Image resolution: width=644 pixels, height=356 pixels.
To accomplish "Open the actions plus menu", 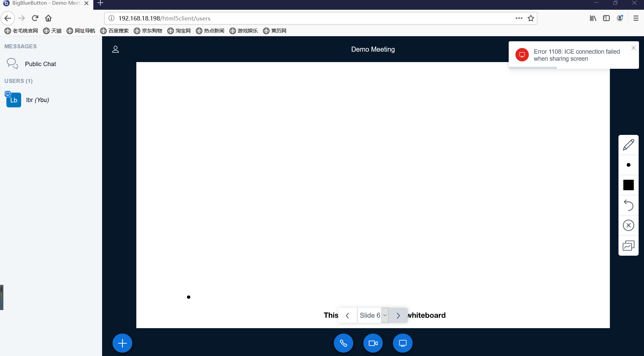I will tap(122, 343).
